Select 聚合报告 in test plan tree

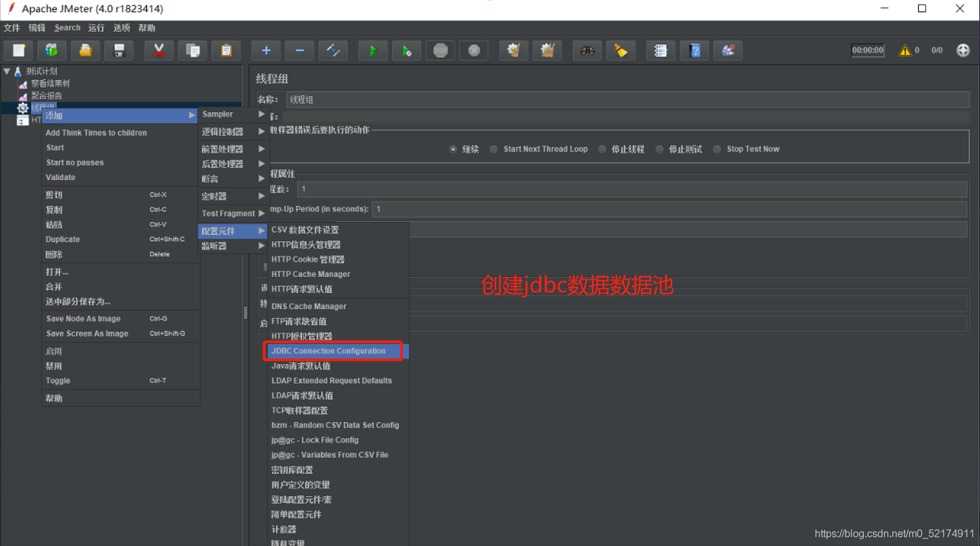46,96
